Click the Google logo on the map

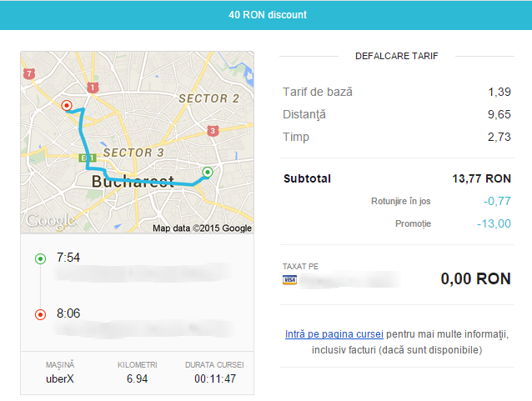(x=44, y=221)
